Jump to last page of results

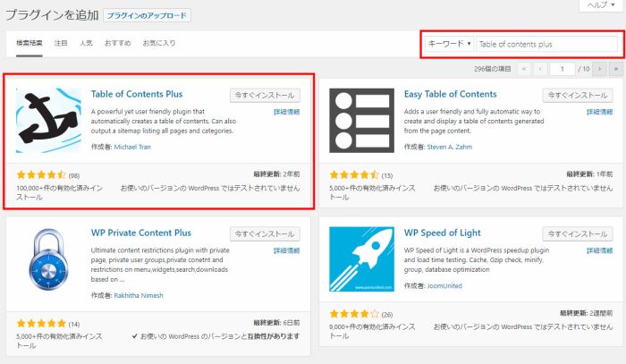pyautogui.click(x=616, y=69)
